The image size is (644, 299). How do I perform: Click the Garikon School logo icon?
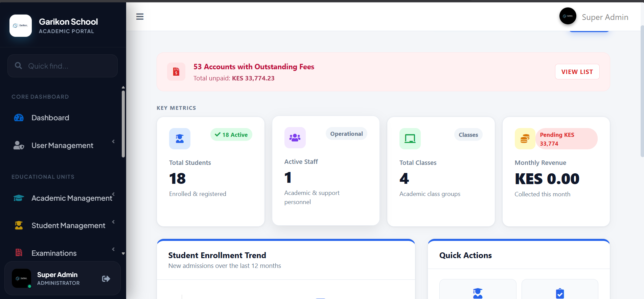click(x=21, y=26)
